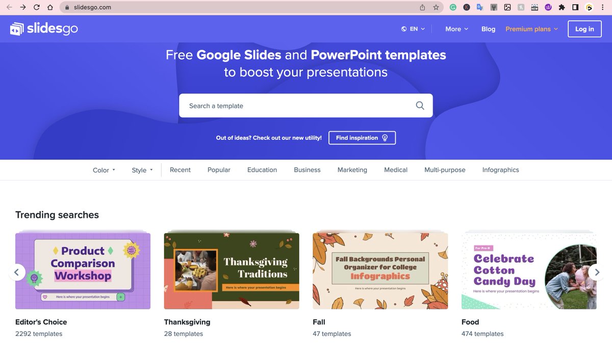Open the Blog page
Screen dimensions: 612x364
click(488, 29)
